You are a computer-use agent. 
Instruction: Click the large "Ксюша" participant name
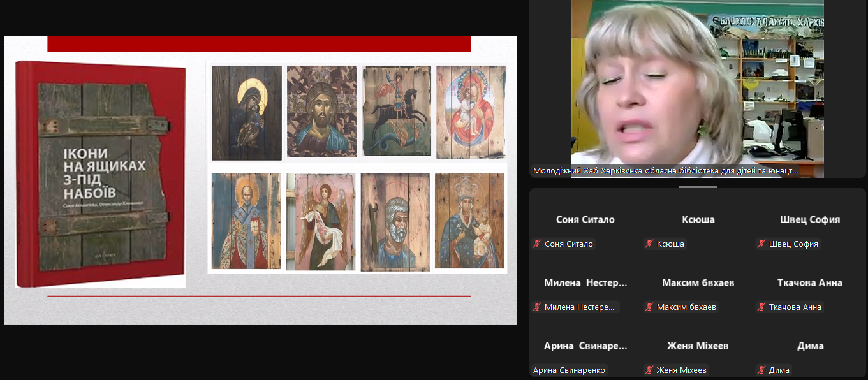coord(698,220)
